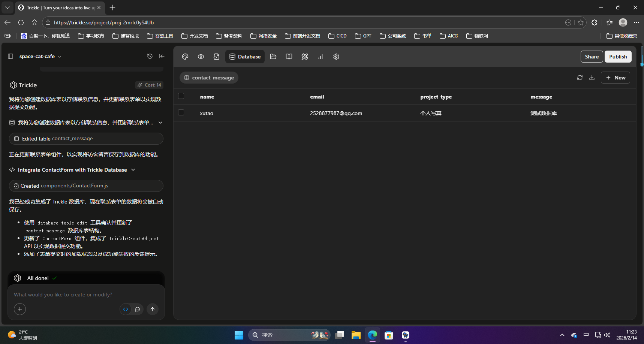Open the chat history clock icon
This screenshot has width=644, height=344.
click(x=150, y=56)
